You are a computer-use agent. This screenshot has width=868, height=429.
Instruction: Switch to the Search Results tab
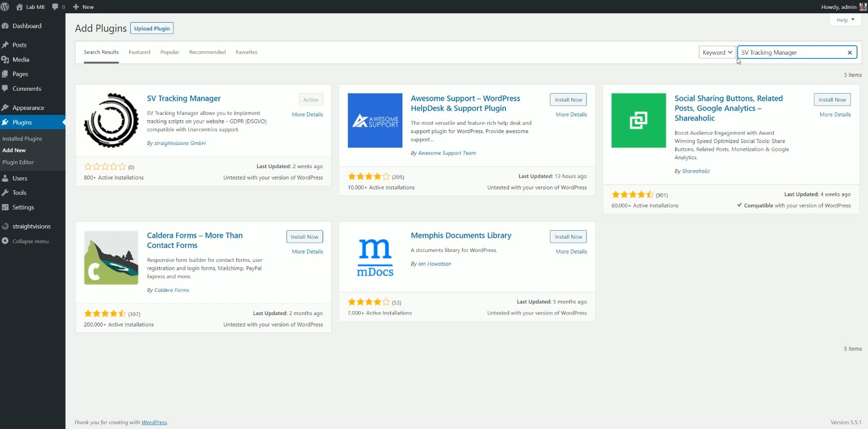101,52
